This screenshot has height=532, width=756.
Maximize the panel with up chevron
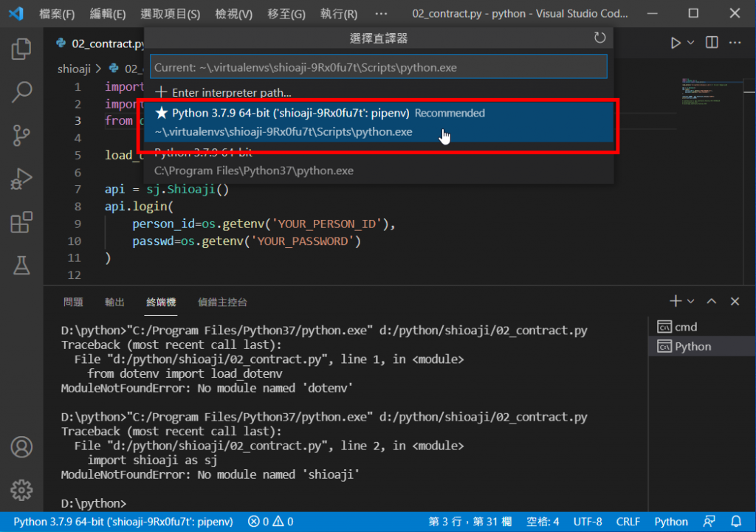(712, 301)
